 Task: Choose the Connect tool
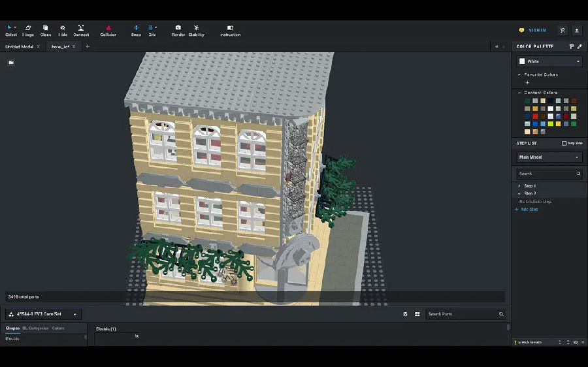[81, 30]
